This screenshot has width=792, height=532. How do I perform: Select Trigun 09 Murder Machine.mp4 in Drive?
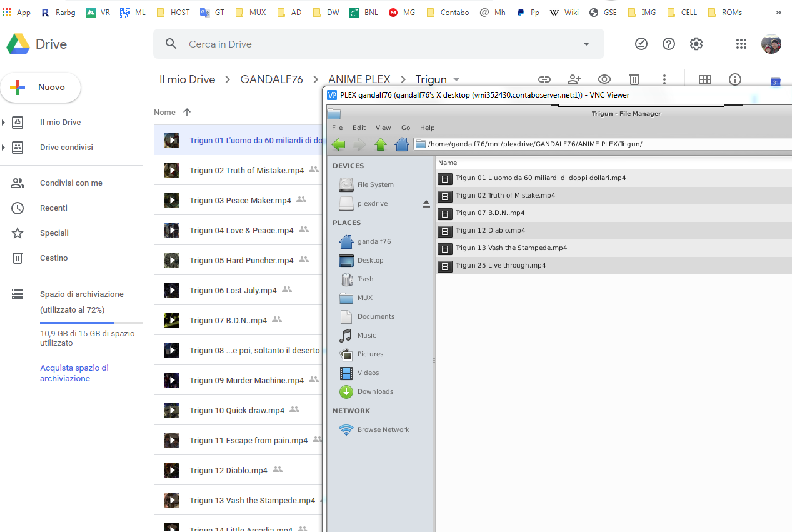pos(247,380)
